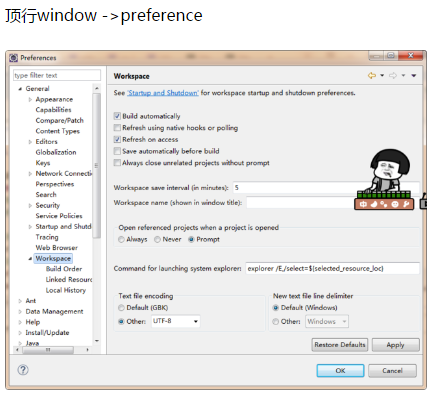446x395 pixels.
Task: Select the Prompt radio button
Action: tap(191, 239)
